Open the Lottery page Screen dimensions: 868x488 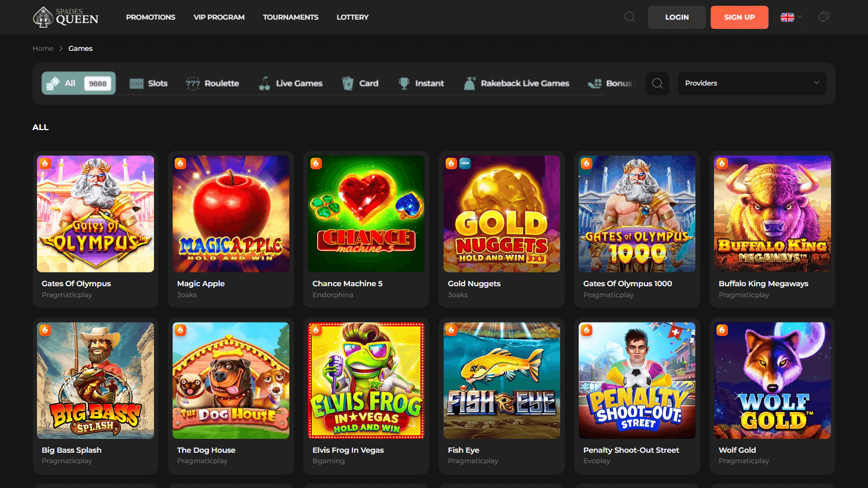(x=352, y=17)
